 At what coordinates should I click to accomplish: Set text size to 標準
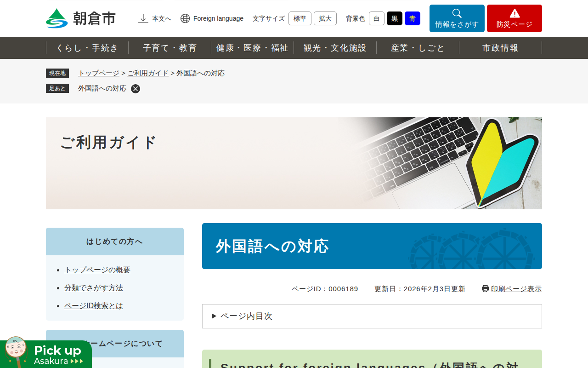[300, 18]
